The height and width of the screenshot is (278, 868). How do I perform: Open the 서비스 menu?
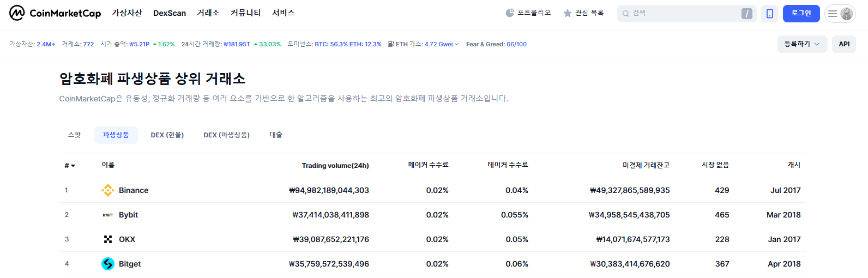[x=284, y=13]
